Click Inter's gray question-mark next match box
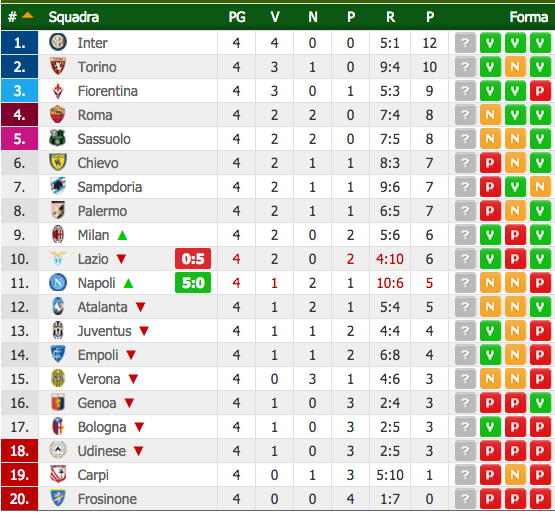This screenshot has width=555, height=516. tap(465, 43)
